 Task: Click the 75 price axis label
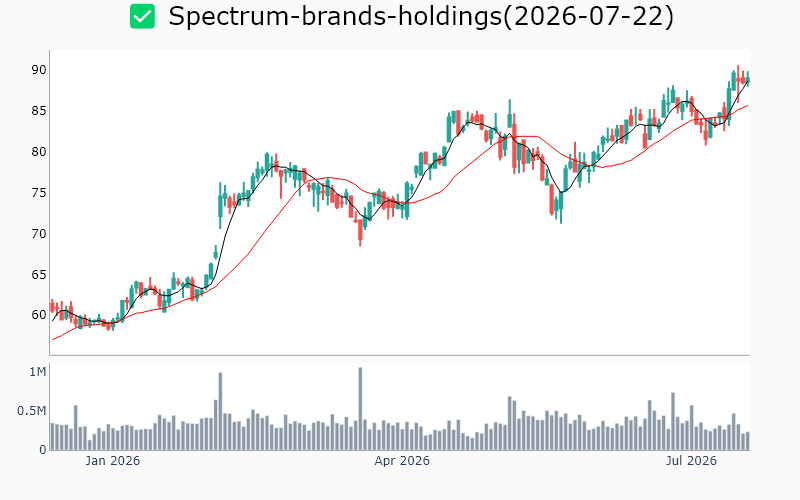pos(39,192)
